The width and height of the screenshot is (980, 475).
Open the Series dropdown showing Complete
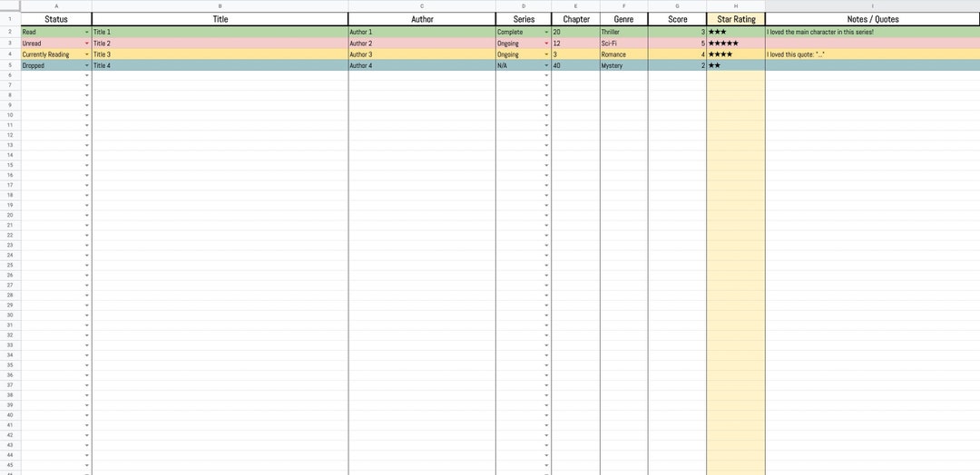click(546, 32)
